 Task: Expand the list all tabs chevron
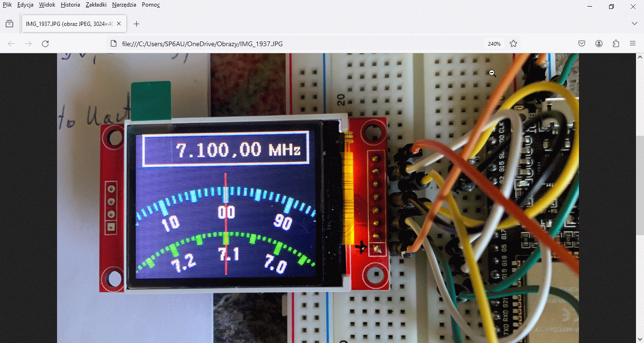(634, 24)
